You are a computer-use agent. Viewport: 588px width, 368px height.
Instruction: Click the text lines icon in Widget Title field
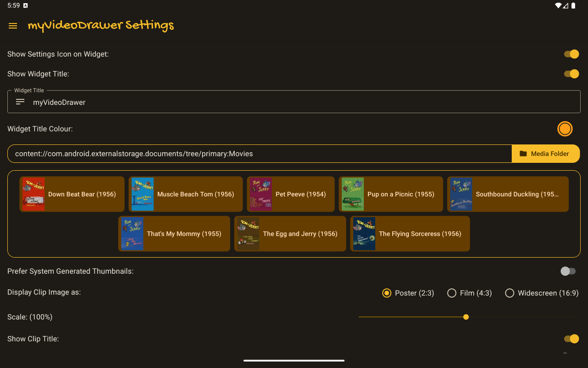[20, 102]
